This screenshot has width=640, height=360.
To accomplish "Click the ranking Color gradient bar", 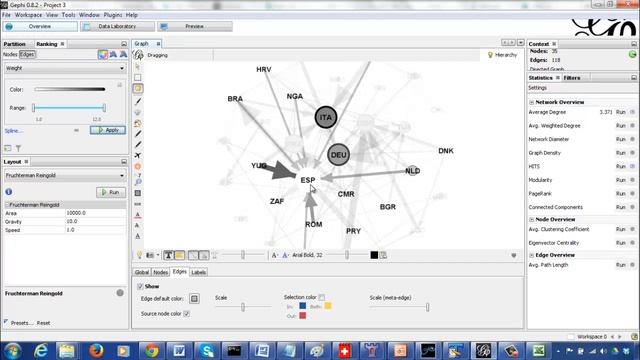I will pyautogui.click(x=70, y=89).
